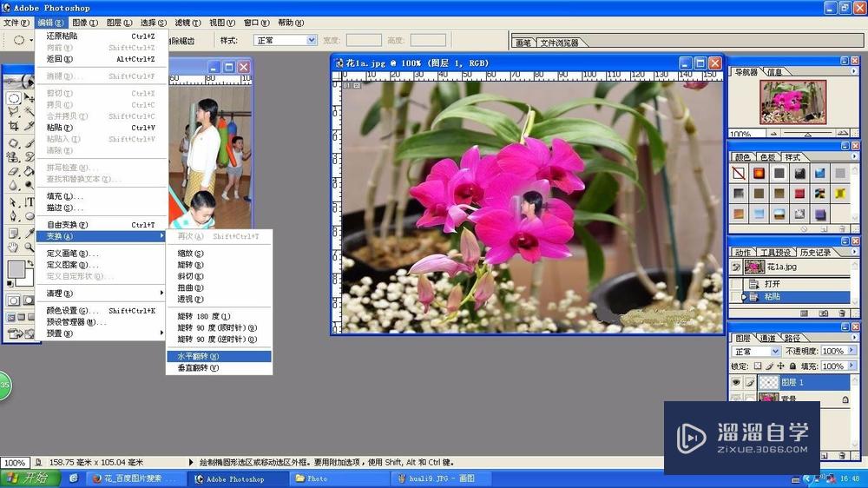The image size is (868, 488).
Task: Open layer blend mode 正常 dropdown
Action: (x=756, y=351)
